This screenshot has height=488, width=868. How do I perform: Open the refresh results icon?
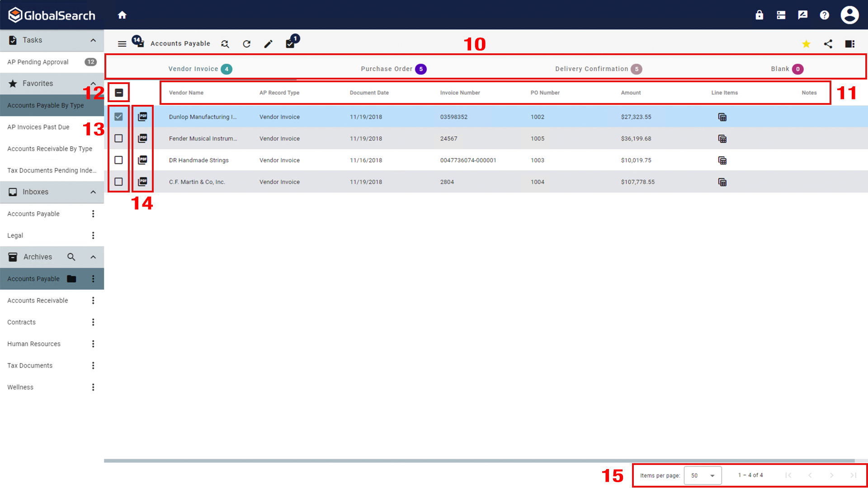[x=246, y=44]
